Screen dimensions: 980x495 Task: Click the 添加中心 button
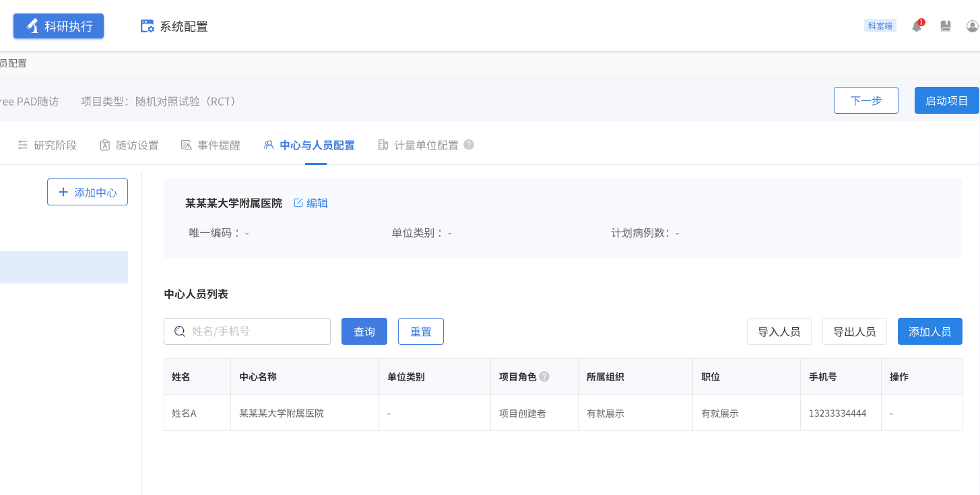[x=88, y=192]
